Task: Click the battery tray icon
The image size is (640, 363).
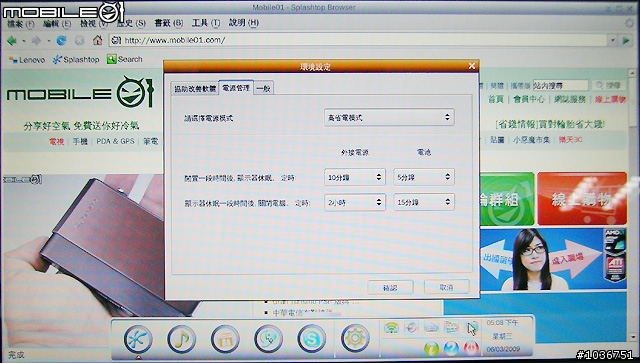Action: pyautogui.click(x=471, y=328)
